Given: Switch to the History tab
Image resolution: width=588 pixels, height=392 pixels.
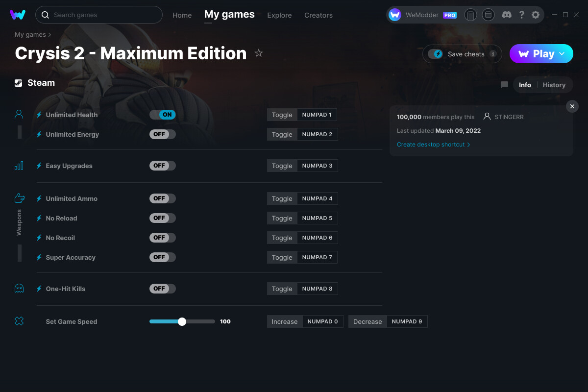Looking at the screenshot, I should (x=554, y=85).
